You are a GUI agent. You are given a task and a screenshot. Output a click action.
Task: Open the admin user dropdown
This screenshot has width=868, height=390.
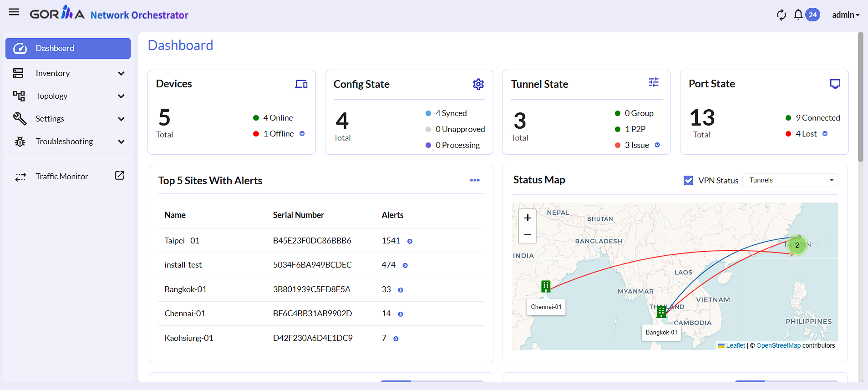coord(846,15)
